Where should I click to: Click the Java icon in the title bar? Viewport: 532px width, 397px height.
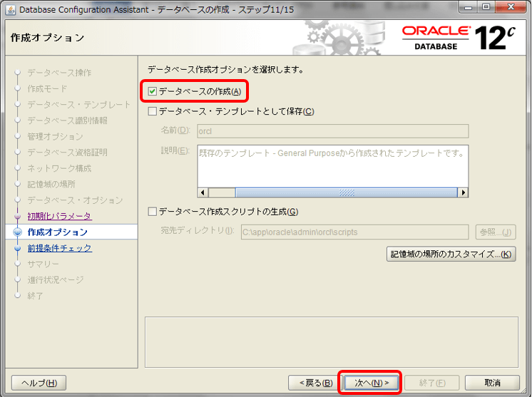pyautogui.click(x=10, y=10)
